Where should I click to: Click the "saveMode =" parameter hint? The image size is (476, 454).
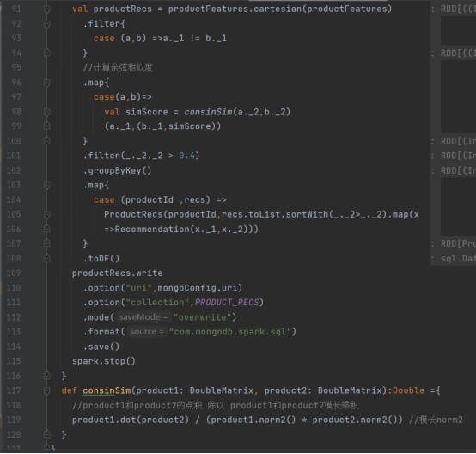[143, 317]
